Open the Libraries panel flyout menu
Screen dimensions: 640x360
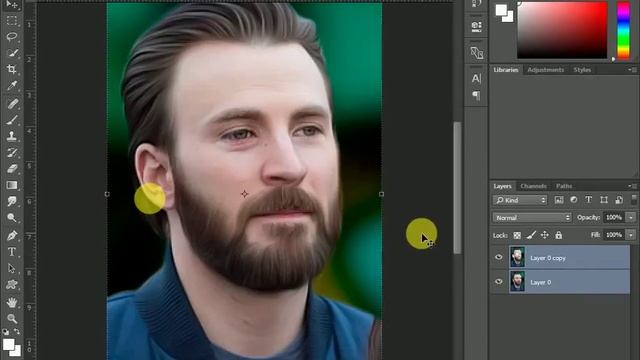633,70
